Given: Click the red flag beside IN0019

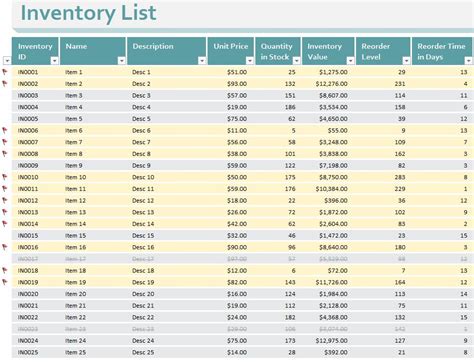Looking at the screenshot, I should click(5, 282).
